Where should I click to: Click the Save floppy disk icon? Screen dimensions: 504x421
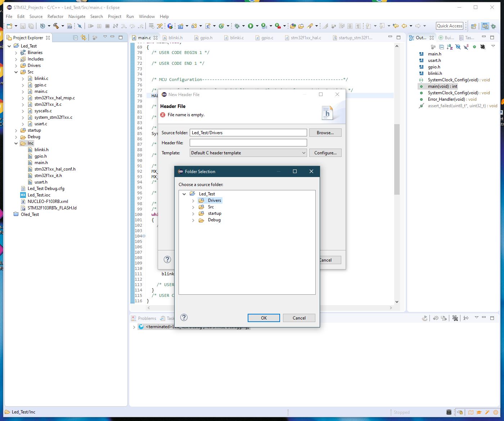(23, 26)
